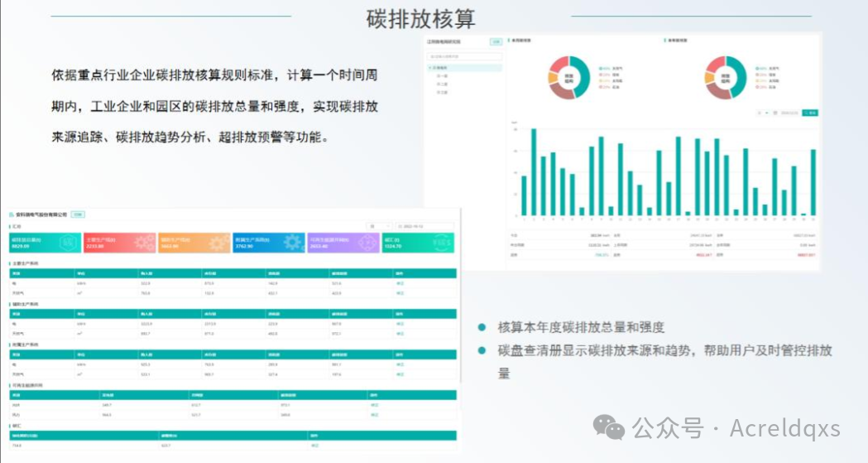
Task: Open the period dropdown above the summary cards
Action: [x=380, y=226]
